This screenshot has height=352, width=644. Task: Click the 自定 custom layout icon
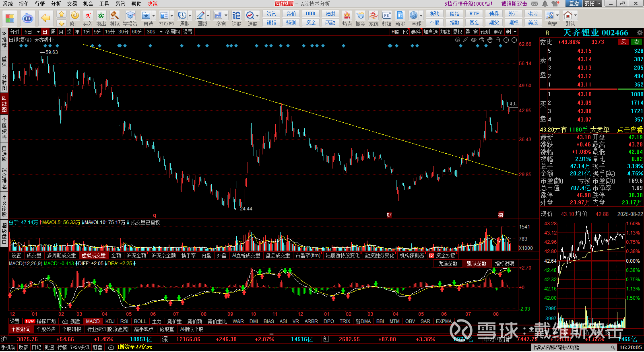pos(550,15)
